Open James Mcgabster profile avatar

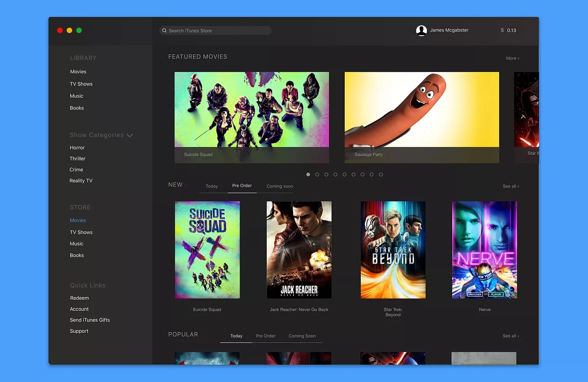(x=421, y=30)
